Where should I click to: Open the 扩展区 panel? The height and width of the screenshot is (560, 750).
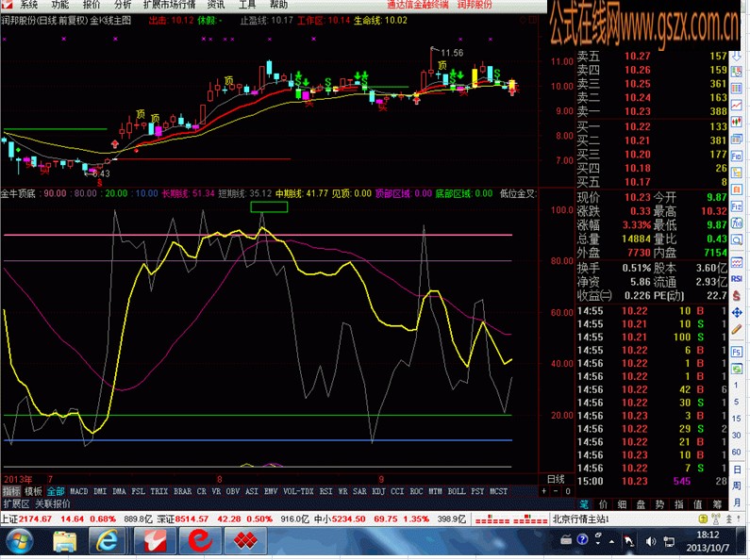pos(16,503)
